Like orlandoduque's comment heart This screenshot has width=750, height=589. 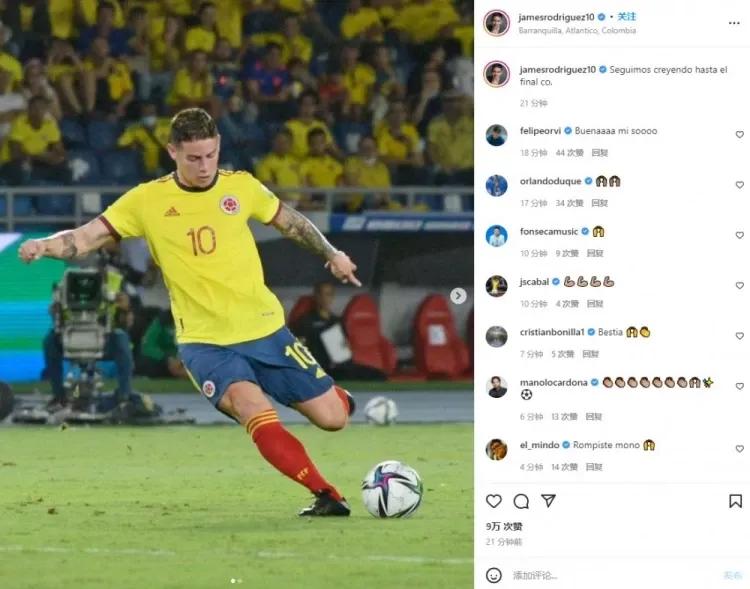pos(739,185)
